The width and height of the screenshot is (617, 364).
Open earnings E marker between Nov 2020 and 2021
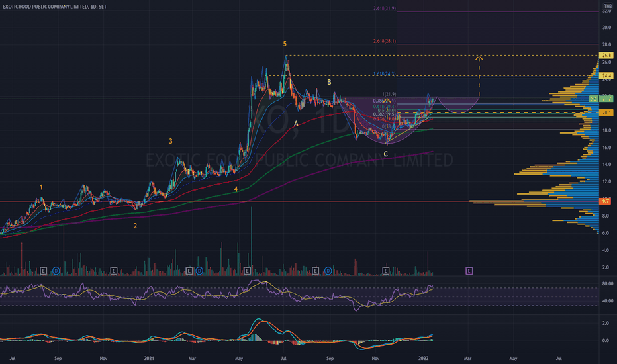click(x=113, y=271)
